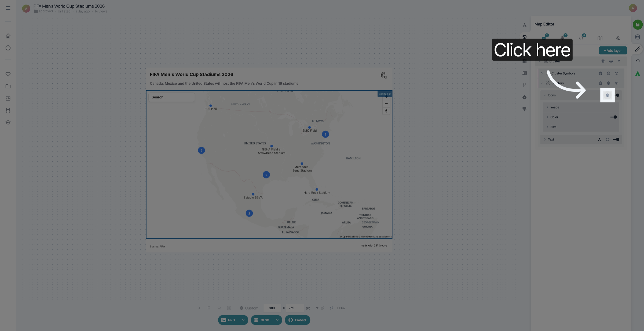Screen dimensions: 644x331
Task: Open the academy graduation cap icon
Action: tap(8, 122)
